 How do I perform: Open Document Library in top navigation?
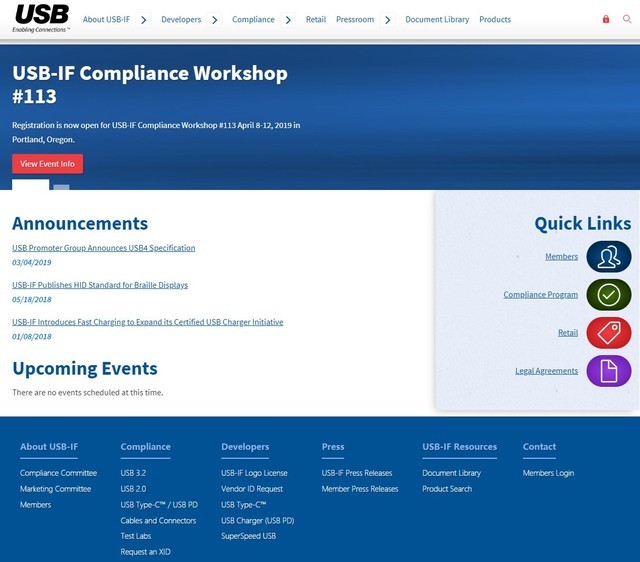coord(437,20)
